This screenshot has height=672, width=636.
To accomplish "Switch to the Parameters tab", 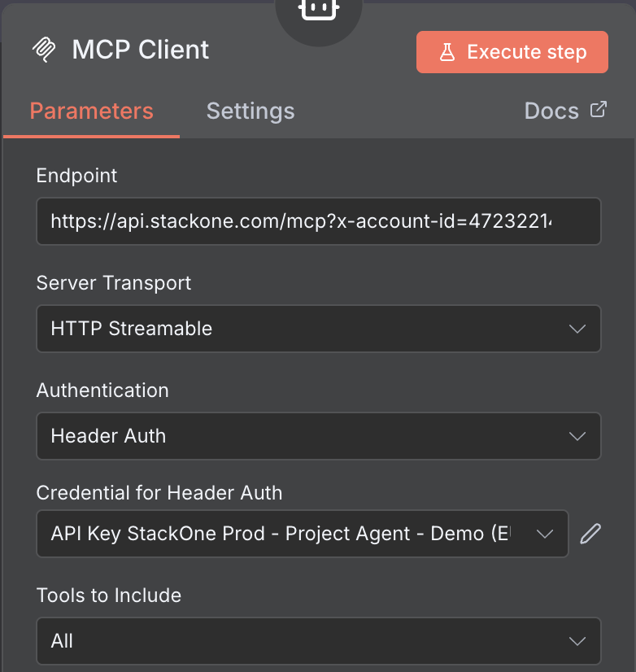I will click(x=91, y=111).
